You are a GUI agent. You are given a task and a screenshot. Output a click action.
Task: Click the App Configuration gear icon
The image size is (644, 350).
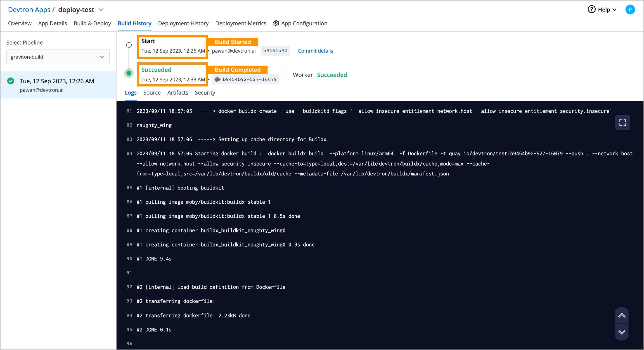tap(276, 23)
